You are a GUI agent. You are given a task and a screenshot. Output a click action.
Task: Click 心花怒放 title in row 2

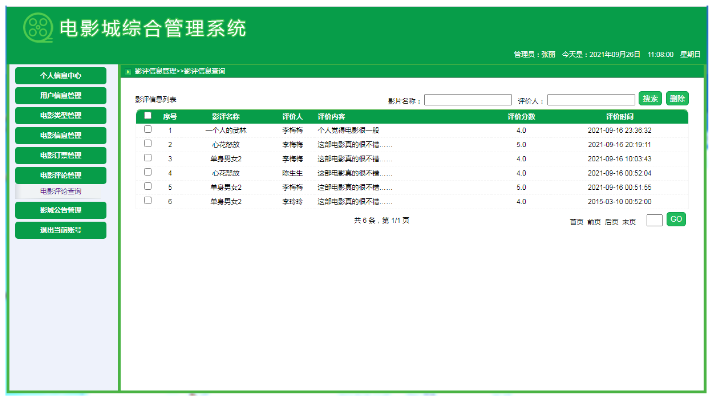point(226,145)
